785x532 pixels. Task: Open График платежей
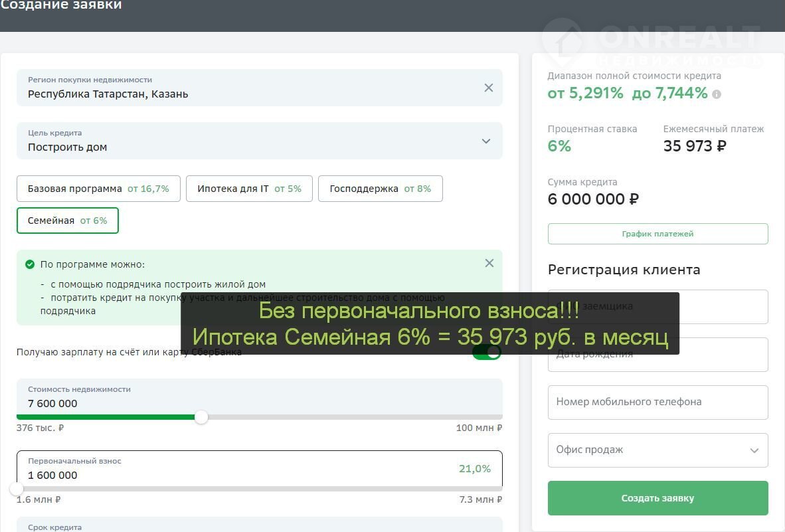657,234
